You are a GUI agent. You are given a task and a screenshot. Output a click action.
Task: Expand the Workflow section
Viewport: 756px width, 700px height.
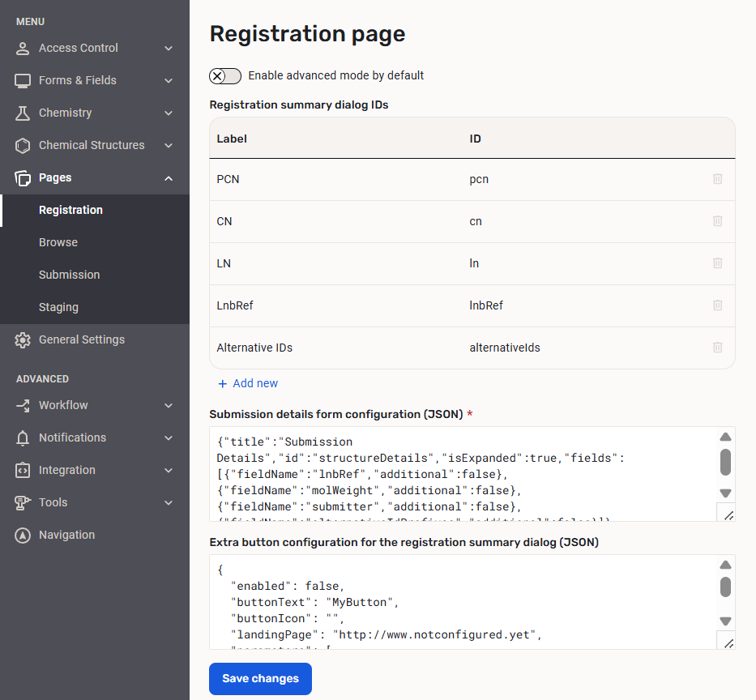pyautogui.click(x=169, y=405)
